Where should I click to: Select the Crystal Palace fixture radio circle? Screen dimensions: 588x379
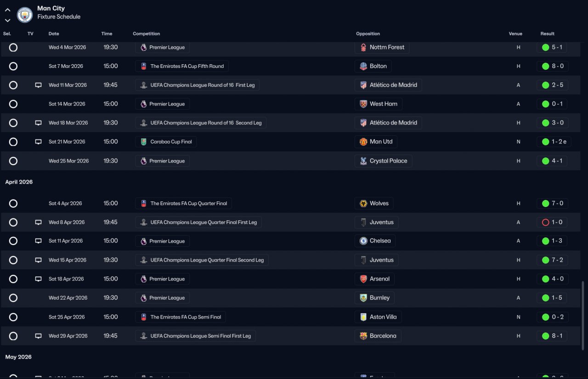[x=13, y=161]
